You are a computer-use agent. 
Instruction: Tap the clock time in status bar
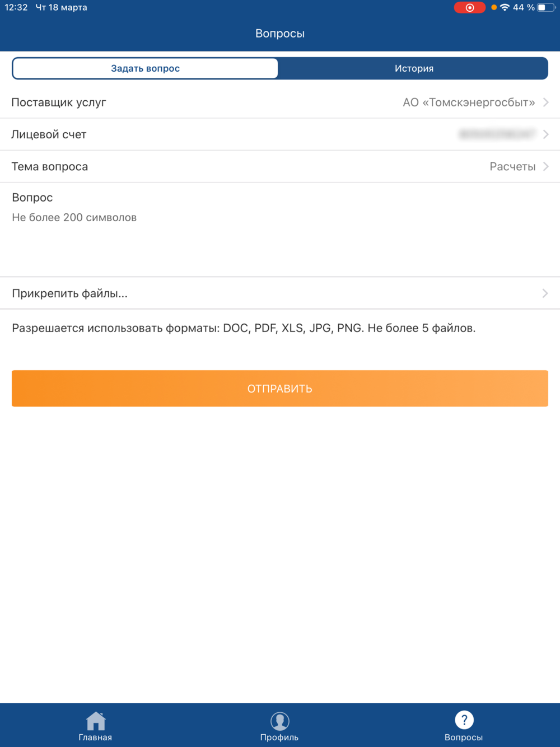pyautogui.click(x=16, y=8)
